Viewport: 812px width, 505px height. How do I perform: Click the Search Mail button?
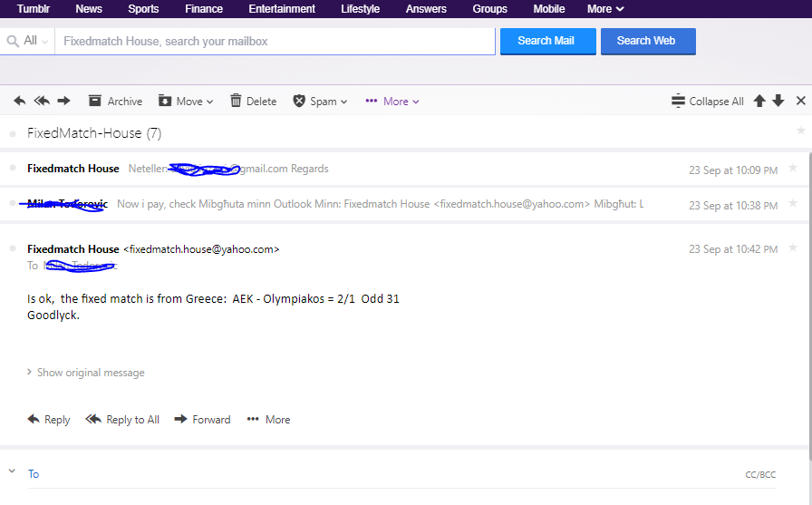(x=548, y=41)
